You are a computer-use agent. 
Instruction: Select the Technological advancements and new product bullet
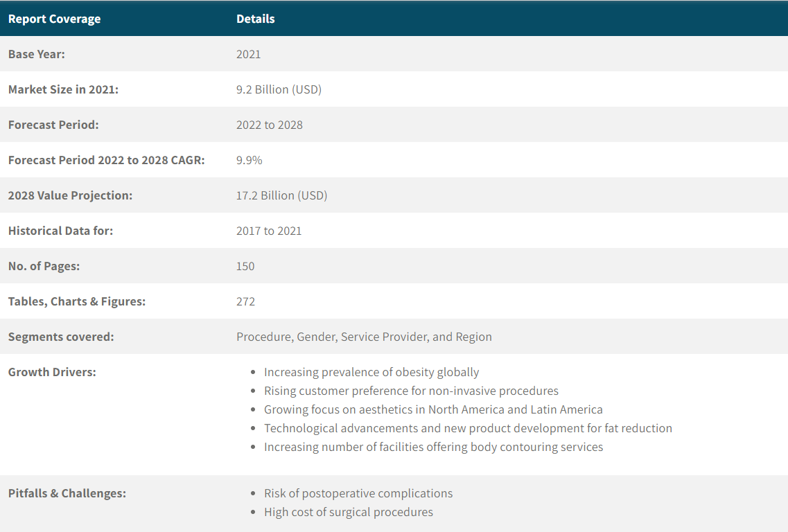(468, 428)
